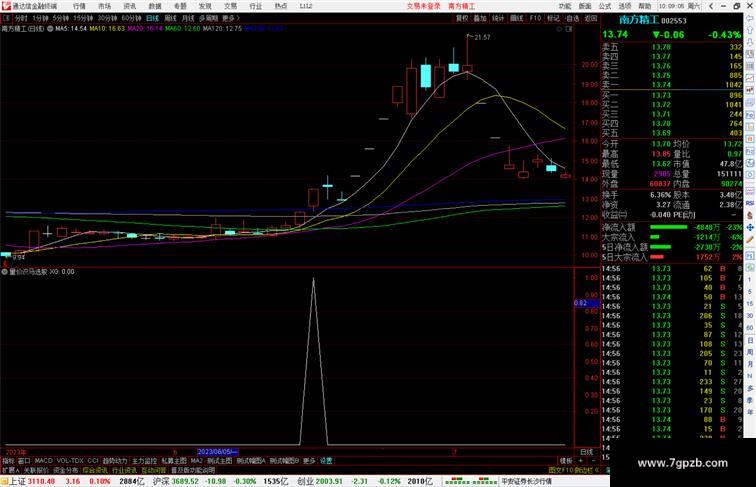The height and width of the screenshot is (487, 756).
Task: Click the pencil draw icon in sidebar
Action: (x=750, y=239)
